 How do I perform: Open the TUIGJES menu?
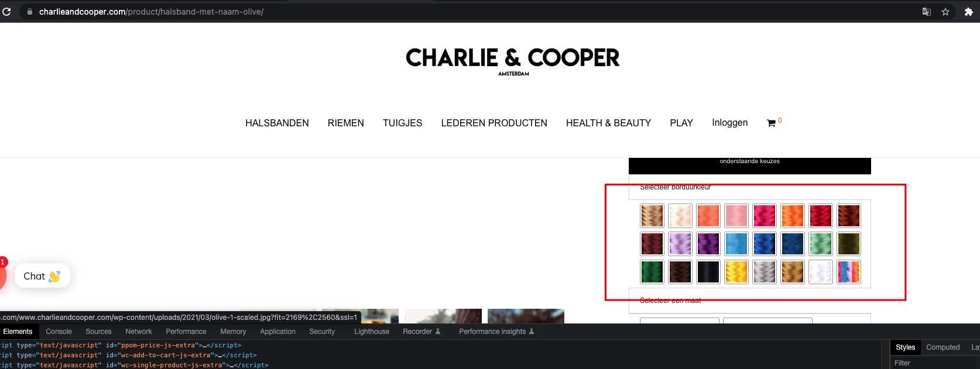coord(403,123)
